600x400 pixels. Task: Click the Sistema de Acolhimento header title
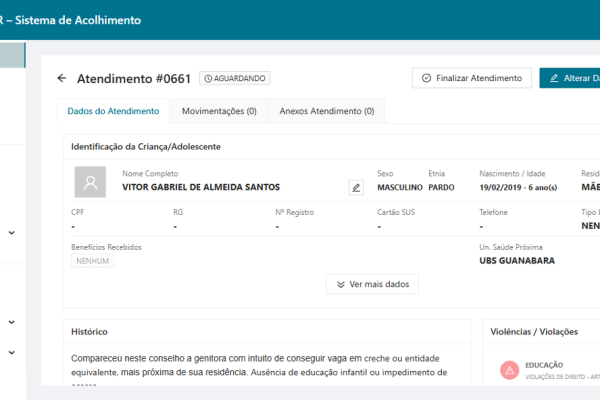pos(75,20)
